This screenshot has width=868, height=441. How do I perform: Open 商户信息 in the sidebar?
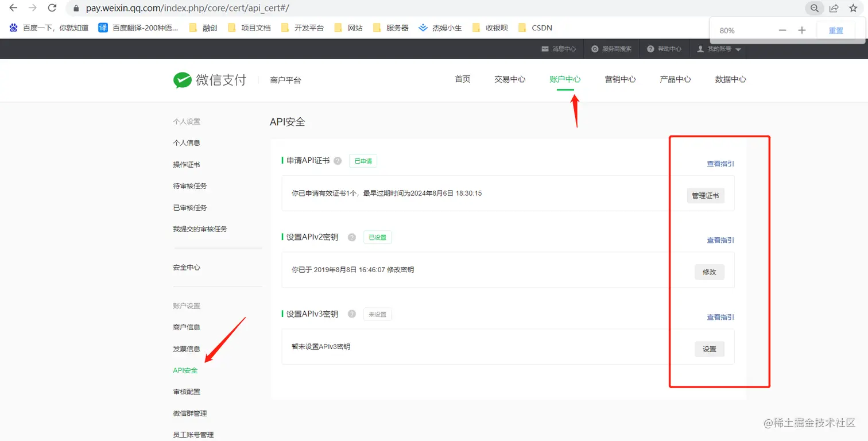[x=187, y=327]
